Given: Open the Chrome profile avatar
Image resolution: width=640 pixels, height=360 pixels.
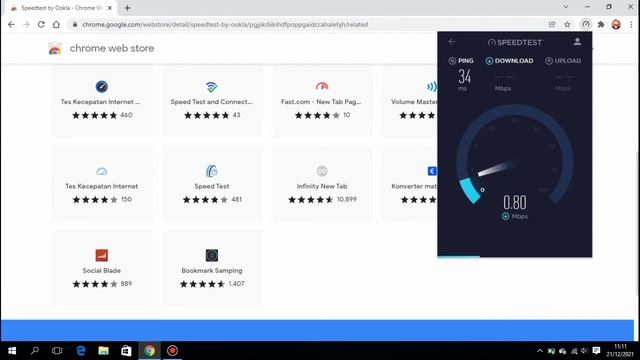Looking at the screenshot, I should tap(616, 24).
